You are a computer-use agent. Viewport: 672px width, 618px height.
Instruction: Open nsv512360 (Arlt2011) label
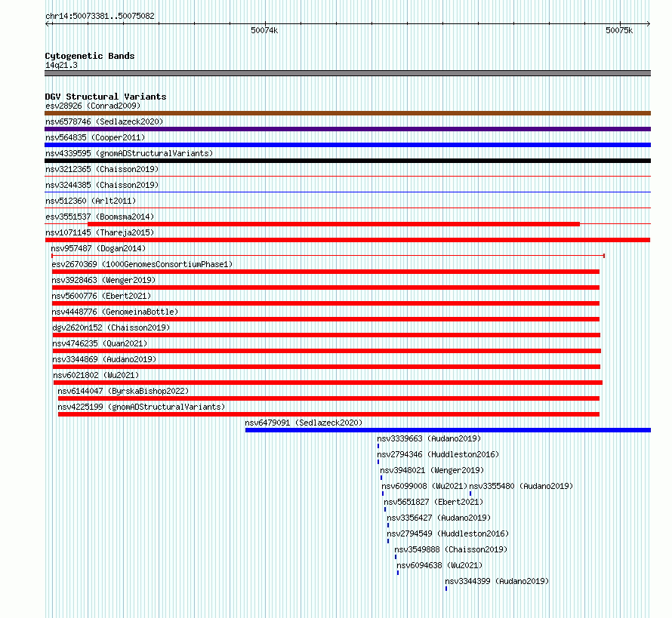[x=91, y=201]
